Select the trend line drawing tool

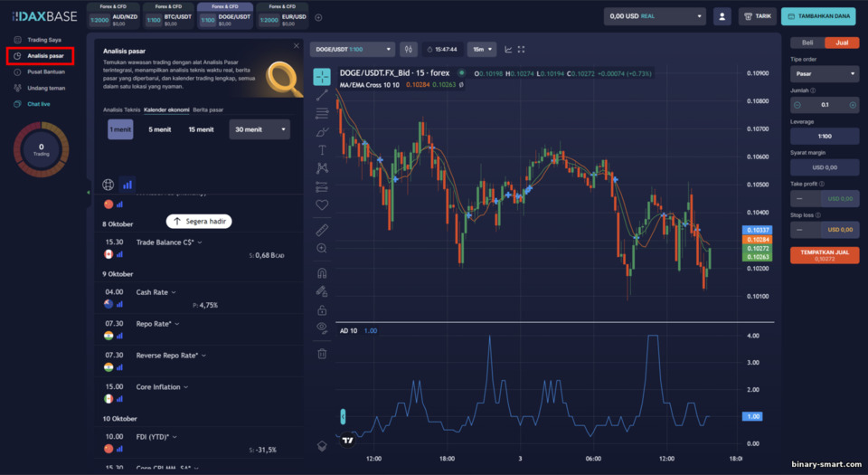pyautogui.click(x=322, y=95)
